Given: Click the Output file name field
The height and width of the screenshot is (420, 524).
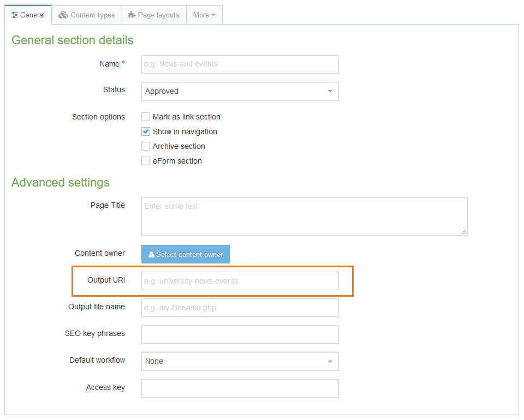Looking at the screenshot, I should click(240, 307).
